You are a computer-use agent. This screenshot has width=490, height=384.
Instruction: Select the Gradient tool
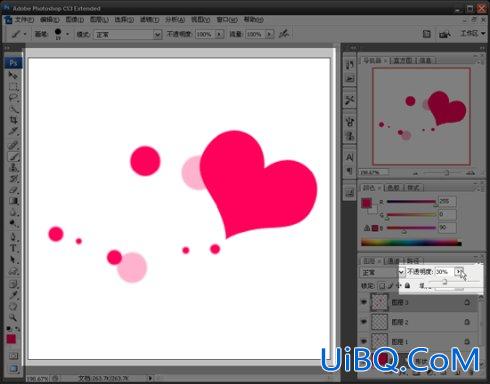13,201
